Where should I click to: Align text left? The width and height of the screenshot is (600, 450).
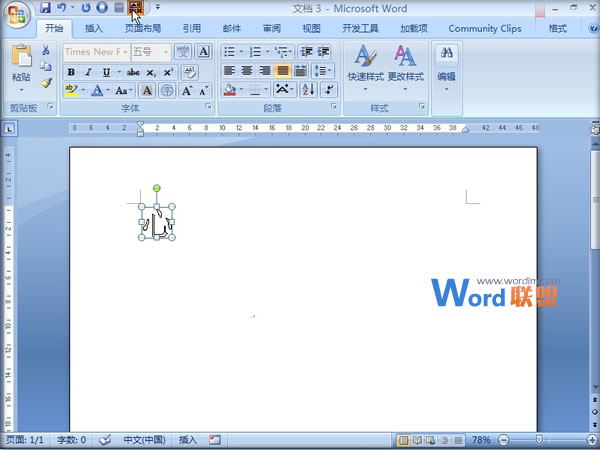(229, 71)
